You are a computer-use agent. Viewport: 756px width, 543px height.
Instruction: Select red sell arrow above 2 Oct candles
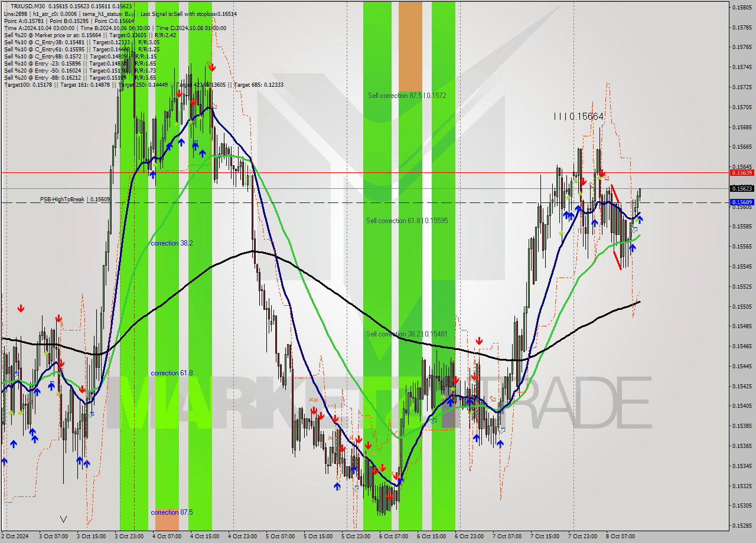pyautogui.click(x=21, y=308)
